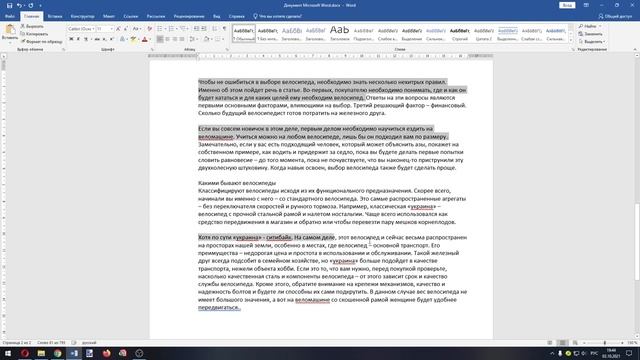Sort the selected text

215,29
